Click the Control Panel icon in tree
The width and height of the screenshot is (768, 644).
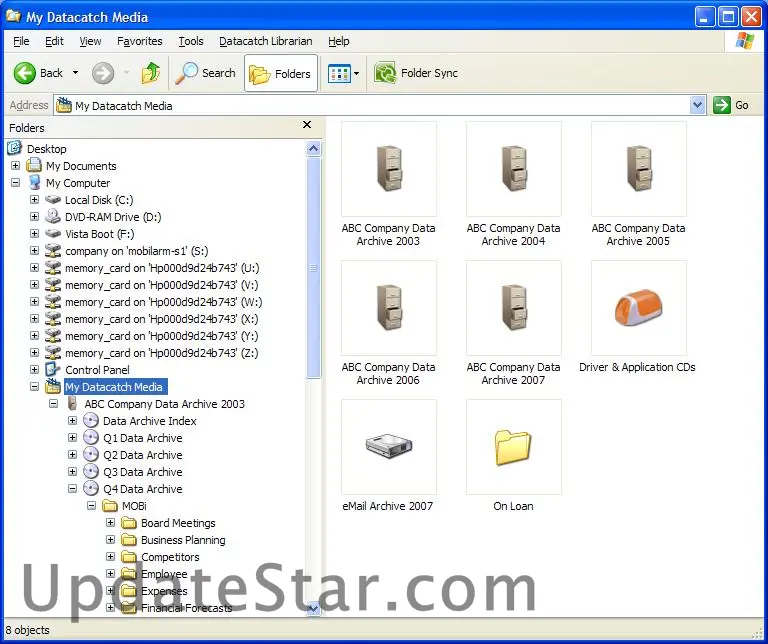[x=53, y=370]
